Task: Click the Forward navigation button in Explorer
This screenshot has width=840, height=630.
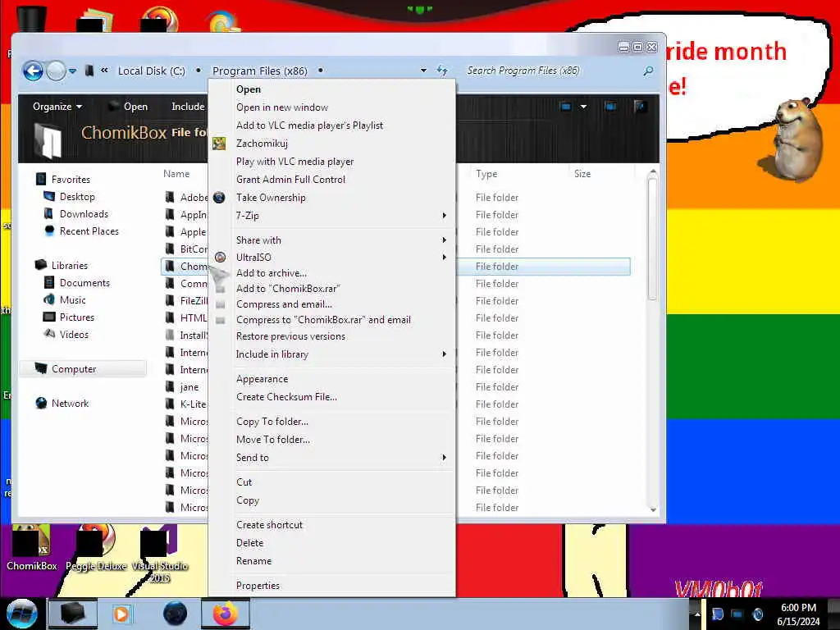Action: (56, 71)
